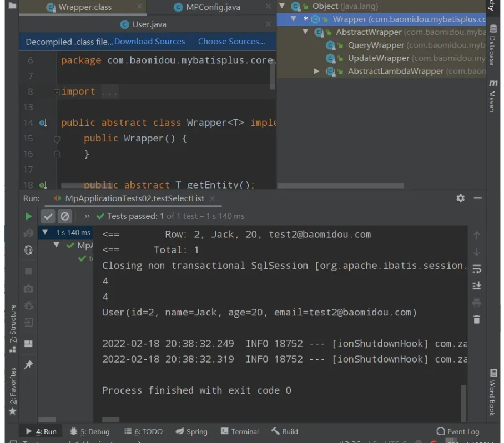
Task: Click the Download Sources link
Action: 149,42
